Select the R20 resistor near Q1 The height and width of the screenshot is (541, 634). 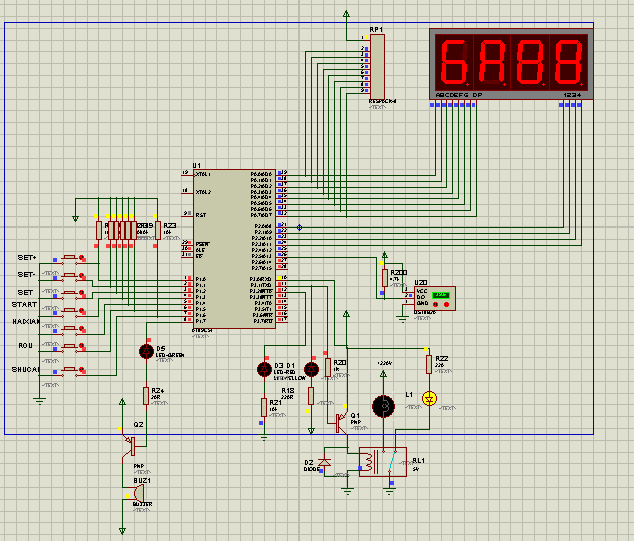(x=328, y=368)
